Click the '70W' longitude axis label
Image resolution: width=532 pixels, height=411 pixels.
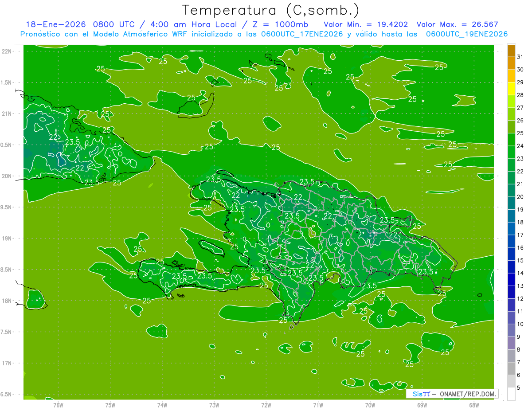[x=370, y=405]
